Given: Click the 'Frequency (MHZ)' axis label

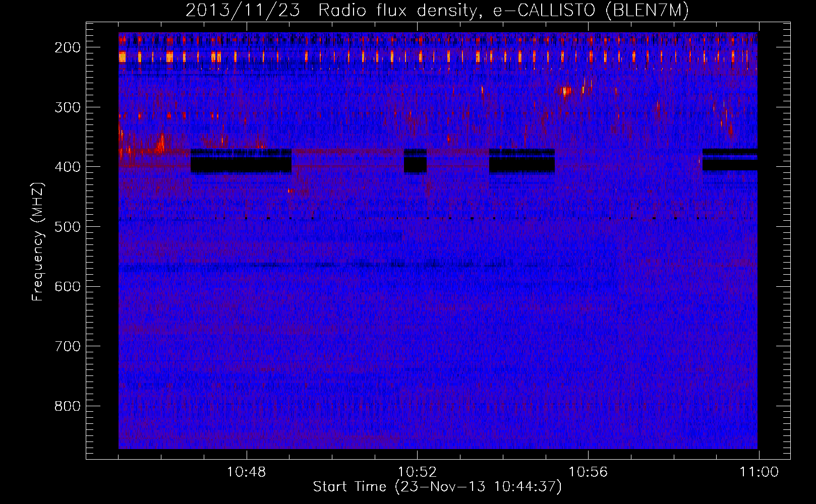Looking at the screenshot, I should coord(38,241).
